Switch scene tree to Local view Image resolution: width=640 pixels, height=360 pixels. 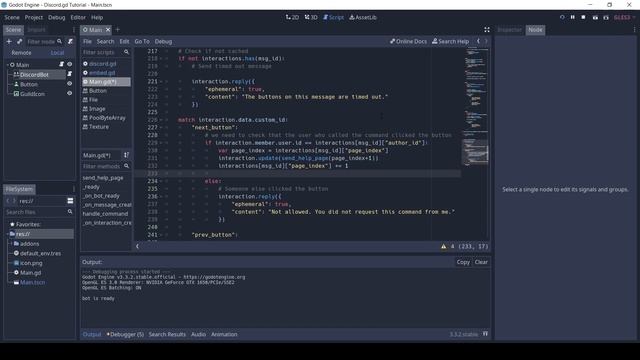coord(57,53)
